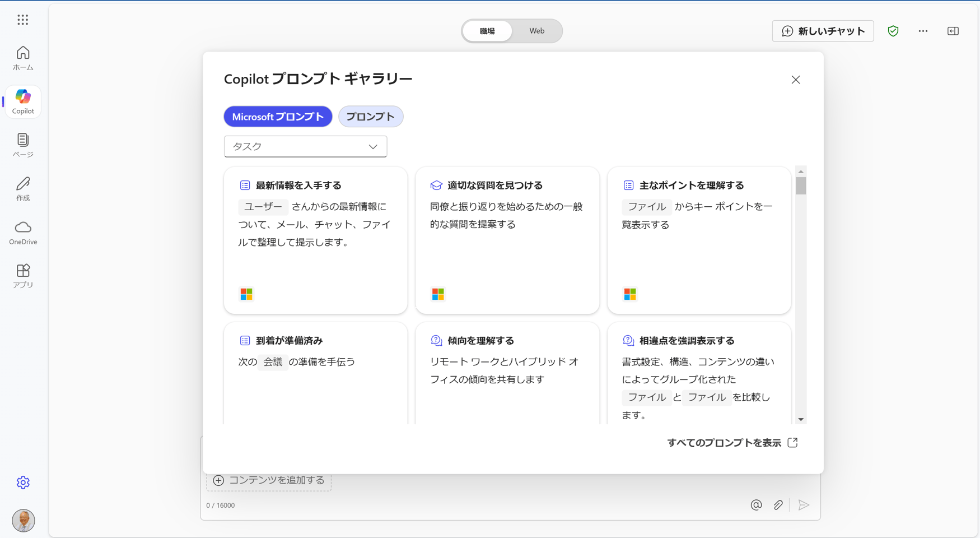Click the attachment paperclip icon in the message box
Screen dimensions: 980x538
pos(778,504)
